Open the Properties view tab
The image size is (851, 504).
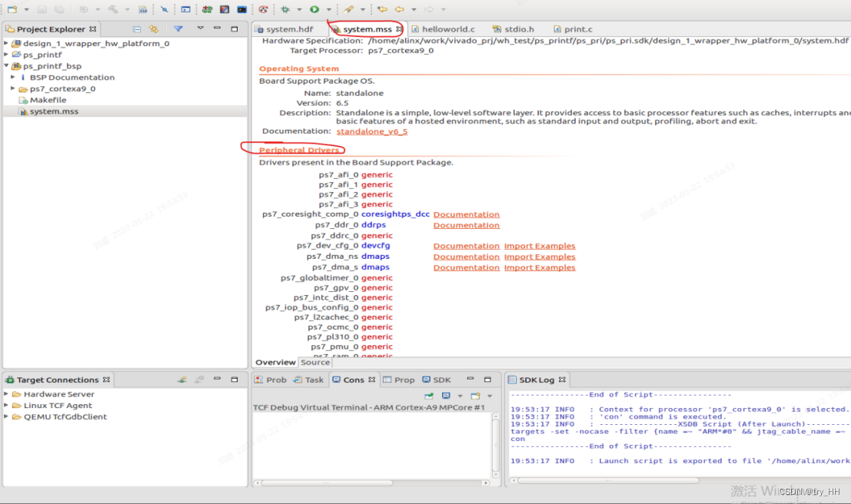click(399, 380)
